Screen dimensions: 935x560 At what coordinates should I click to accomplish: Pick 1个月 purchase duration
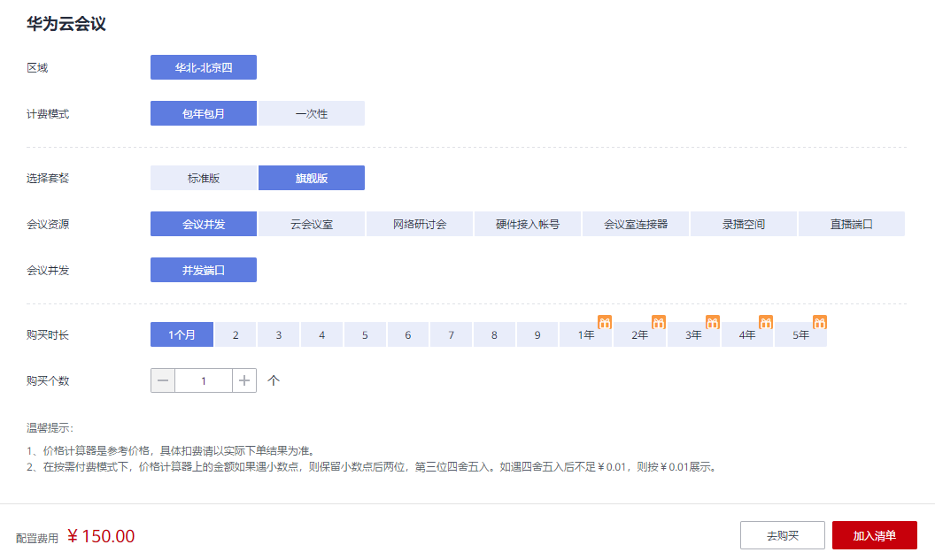click(182, 334)
